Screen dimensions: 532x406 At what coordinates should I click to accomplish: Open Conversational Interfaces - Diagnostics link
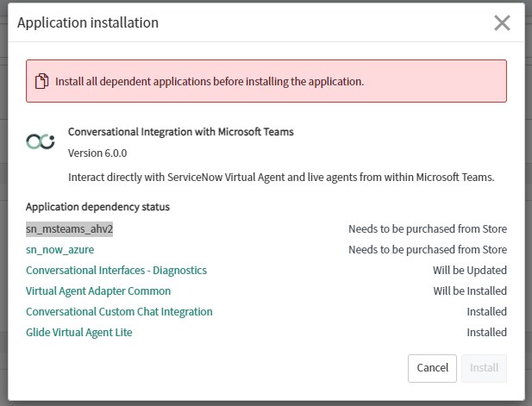pos(116,271)
